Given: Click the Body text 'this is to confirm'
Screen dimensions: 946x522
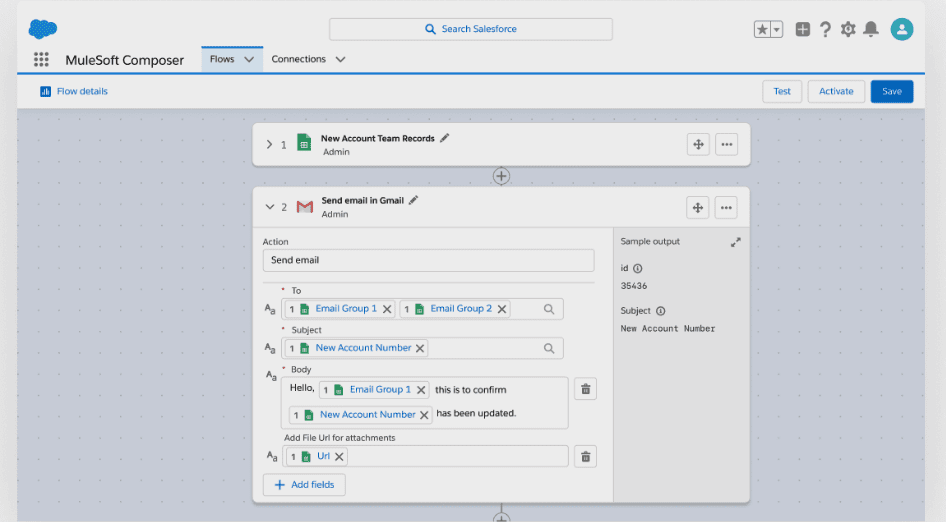Looking at the screenshot, I should click(x=471, y=390).
